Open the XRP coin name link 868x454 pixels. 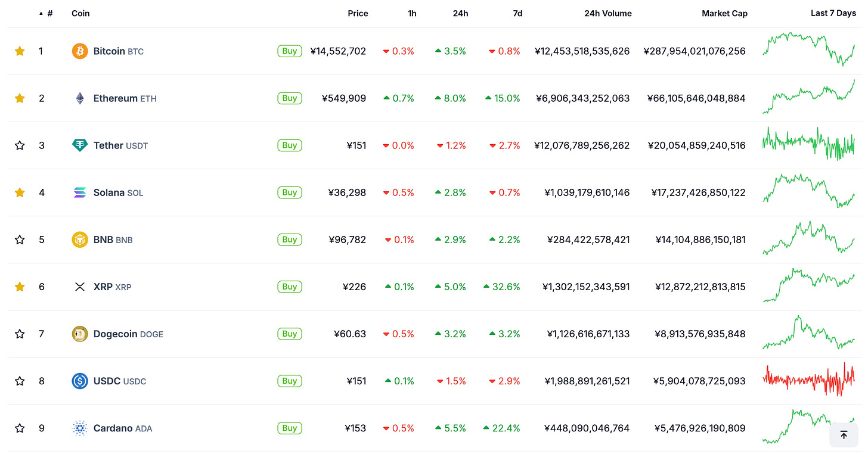[113, 287]
